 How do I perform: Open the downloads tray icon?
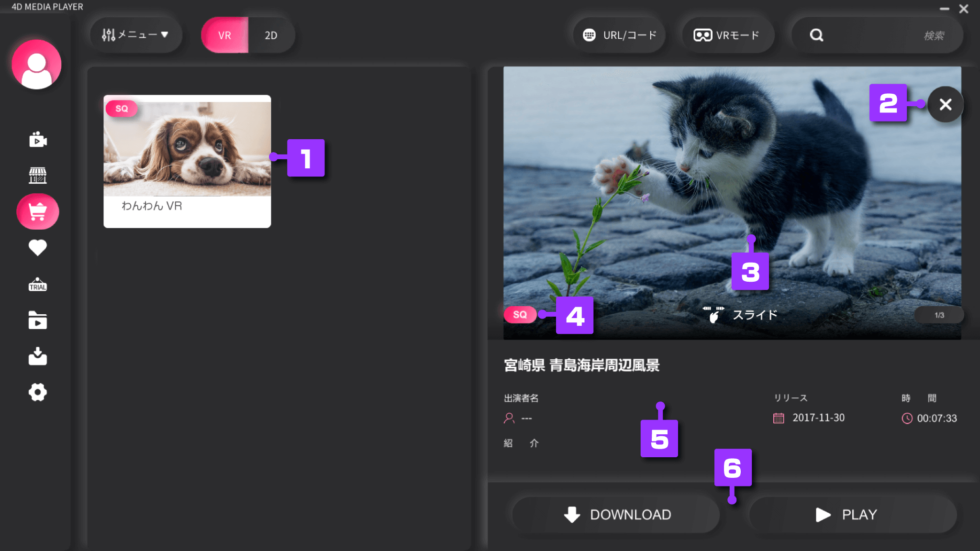[37, 356]
